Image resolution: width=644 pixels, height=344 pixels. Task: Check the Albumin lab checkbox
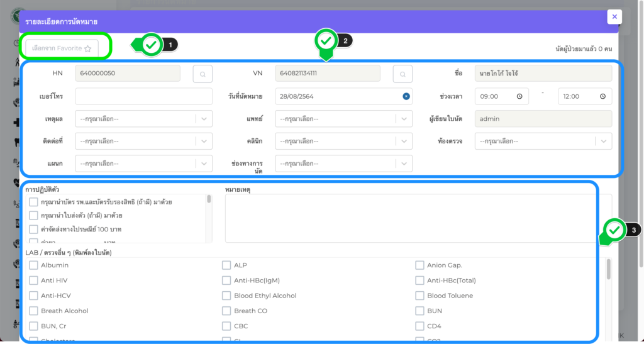tap(34, 265)
